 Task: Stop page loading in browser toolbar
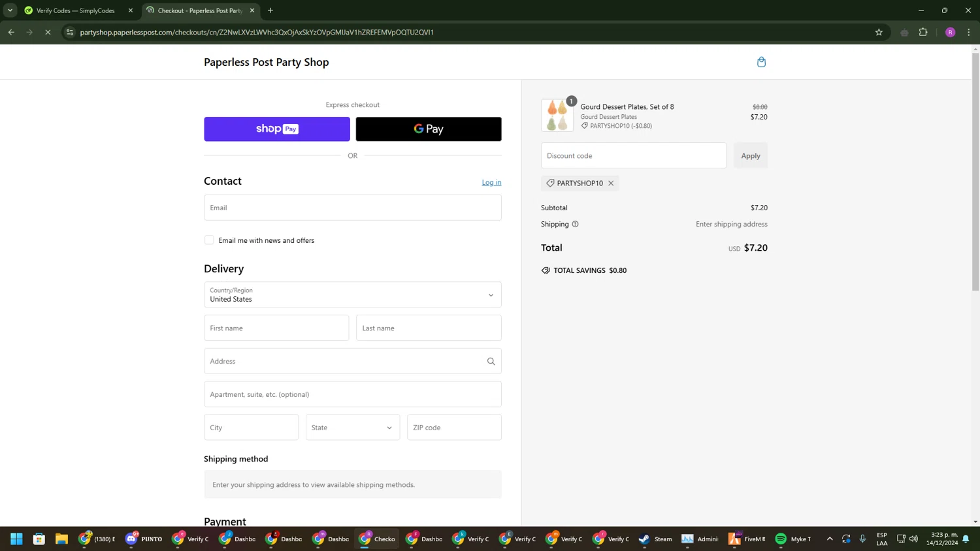[x=48, y=32]
